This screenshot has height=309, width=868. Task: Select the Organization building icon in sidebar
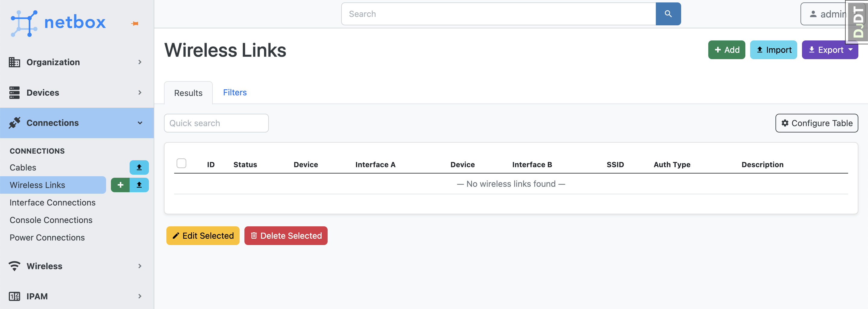[14, 62]
